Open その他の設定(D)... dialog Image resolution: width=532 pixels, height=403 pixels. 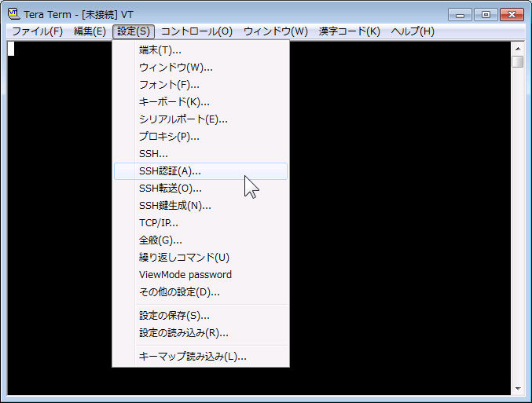[200, 291]
